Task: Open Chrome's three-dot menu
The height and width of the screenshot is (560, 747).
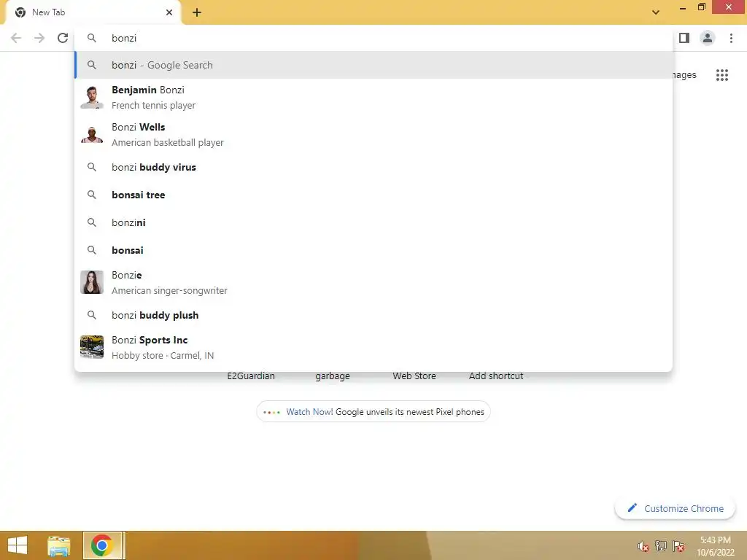Action: pyautogui.click(x=731, y=38)
